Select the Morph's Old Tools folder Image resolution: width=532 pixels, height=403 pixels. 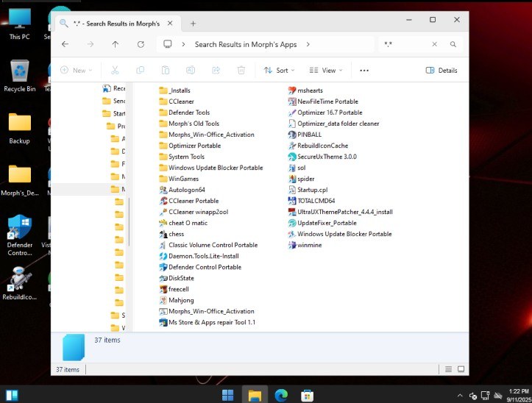pos(189,124)
